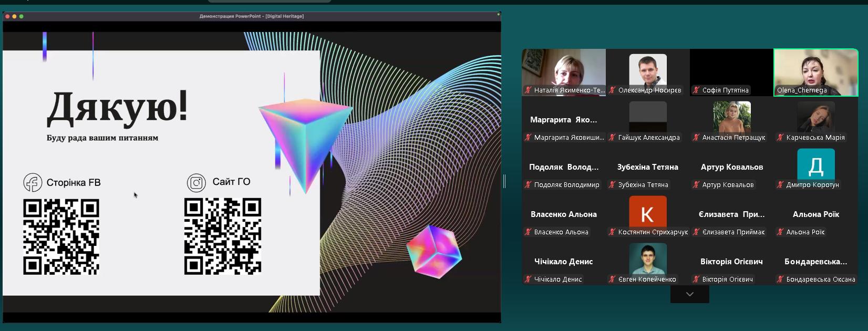Click Софія Путятіна's black video tile
This screenshot has width=868, height=331.
(731, 73)
